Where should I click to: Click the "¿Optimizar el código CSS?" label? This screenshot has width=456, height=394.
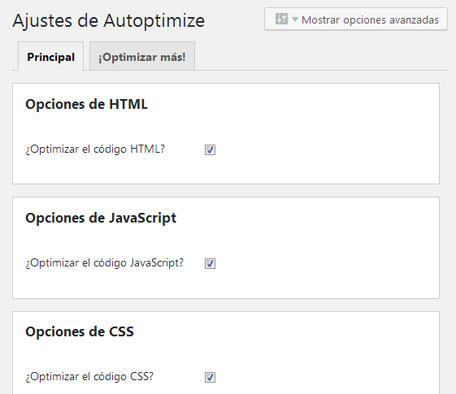pyautogui.click(x=90, y=377)
